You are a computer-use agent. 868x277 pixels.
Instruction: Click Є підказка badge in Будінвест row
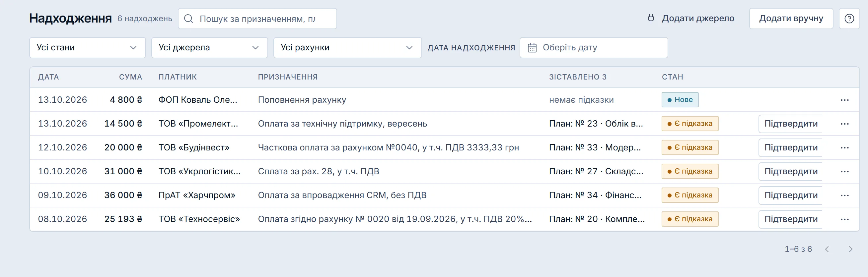690,148
